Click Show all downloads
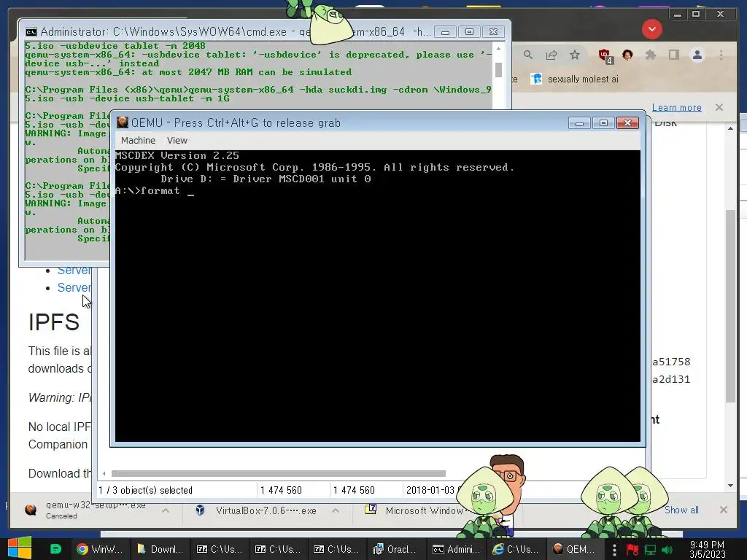 point(681,510)
